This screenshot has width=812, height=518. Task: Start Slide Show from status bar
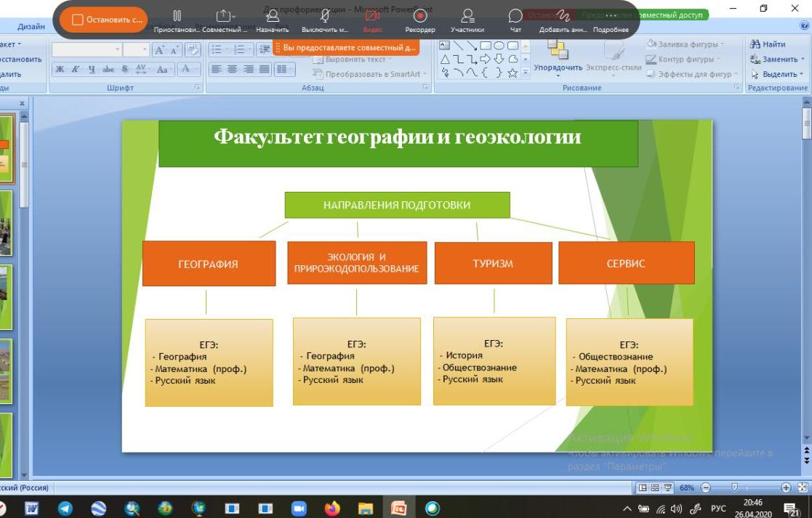[668, 487]
